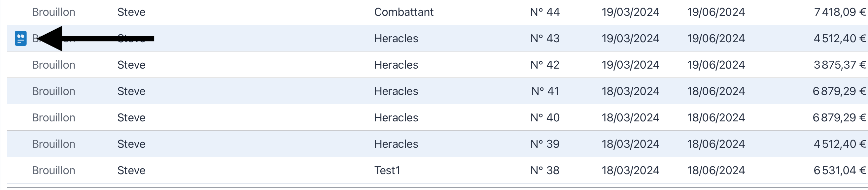The width and height of the screenshot is (868, 190).
Task: Click the 4 512,40 € amount for N° 39
Action: point(839,144)
